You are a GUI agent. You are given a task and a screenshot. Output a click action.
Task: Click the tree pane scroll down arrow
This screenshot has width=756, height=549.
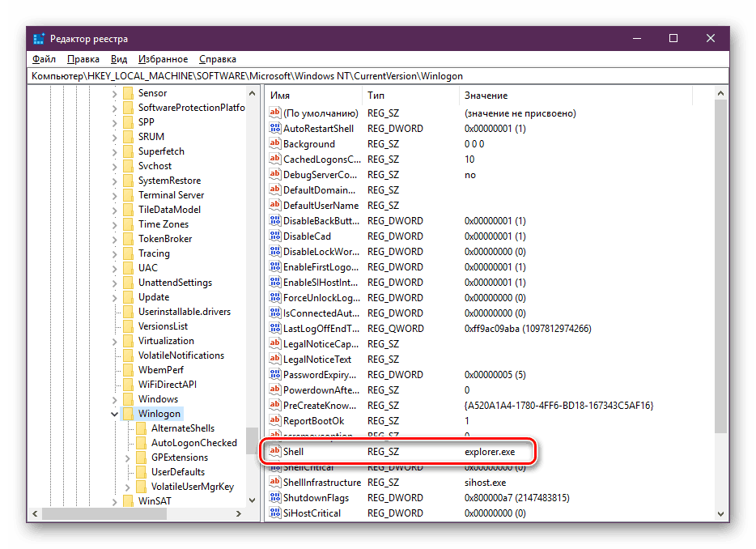pos(253,500)
